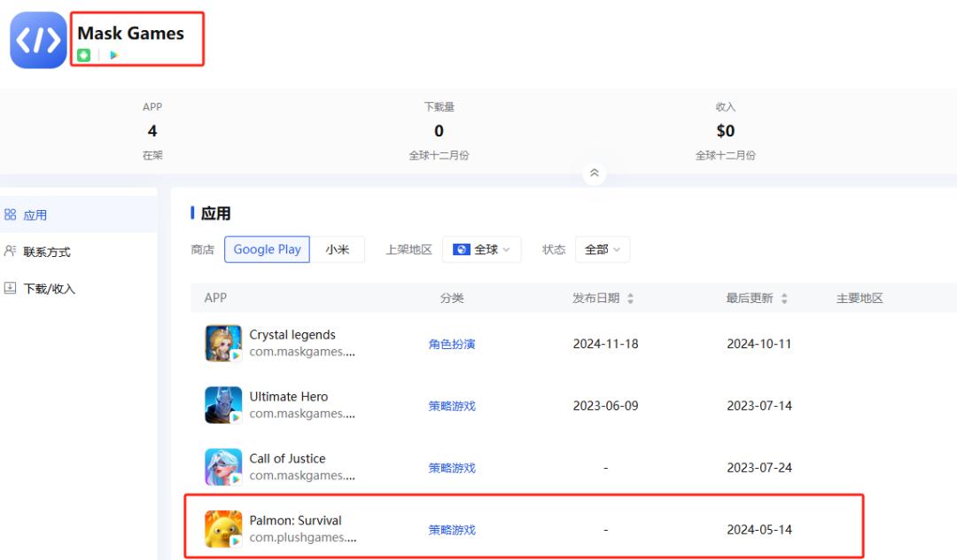Click 策略游戏 category link for Call of Justice
The width and height of the screenshot is (957, 560).
pos(452,468)
